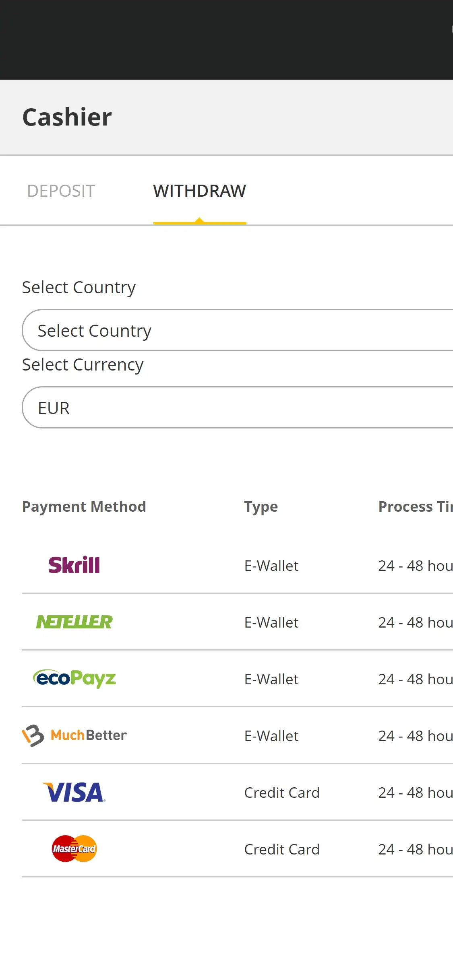Click the Cashier page heading

tap(67, 117)
